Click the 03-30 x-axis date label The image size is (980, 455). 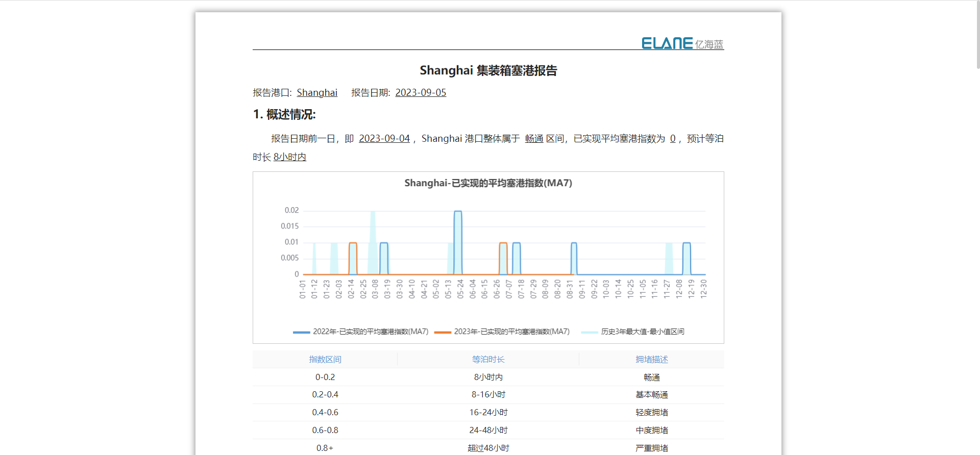399,289
